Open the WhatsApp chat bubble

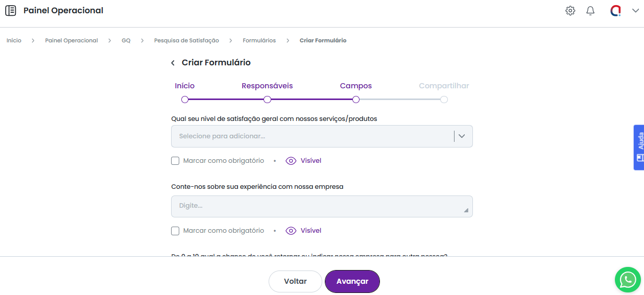627,280
